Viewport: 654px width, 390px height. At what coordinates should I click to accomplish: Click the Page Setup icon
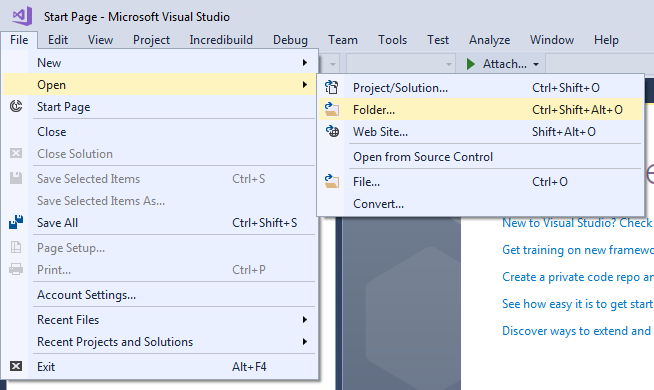pos(16,247)
